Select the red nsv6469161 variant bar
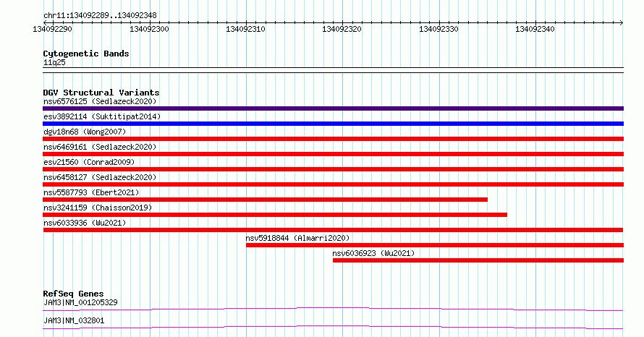Viewport: 644px width, 337px height. [333, 154]
